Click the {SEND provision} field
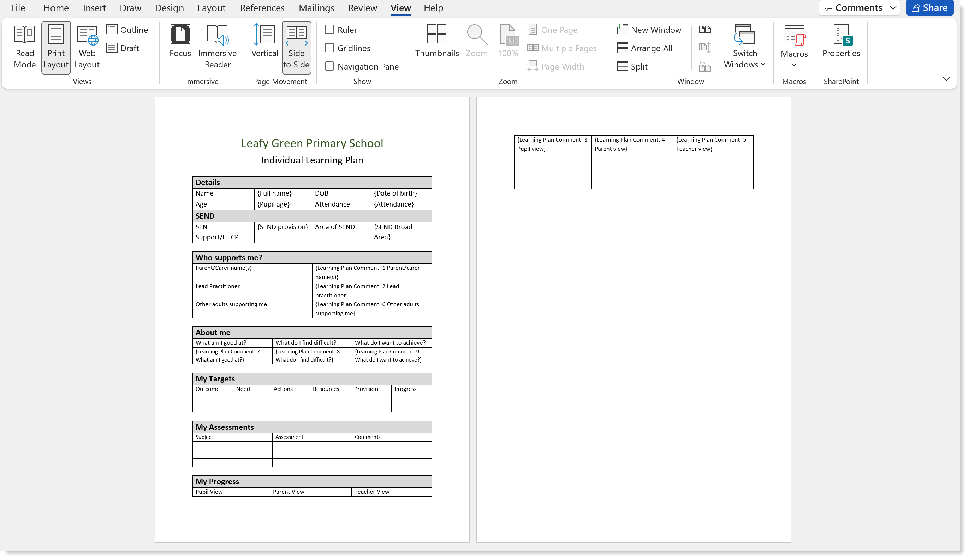Screen dimensions: 969x560 click(x=283, y=227)
